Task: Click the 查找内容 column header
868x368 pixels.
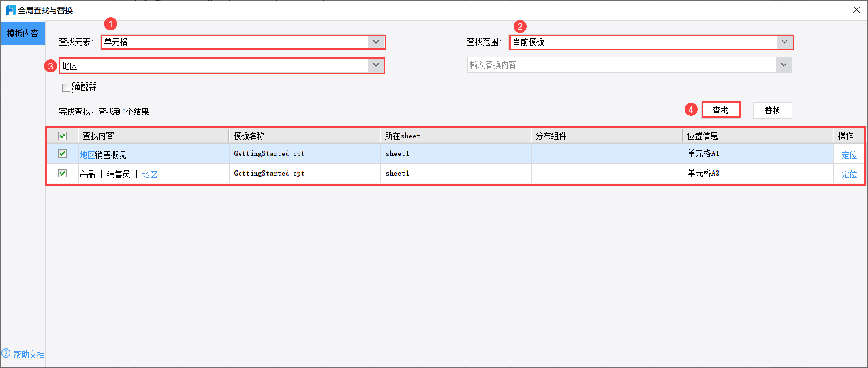Action: coord(98,136)
